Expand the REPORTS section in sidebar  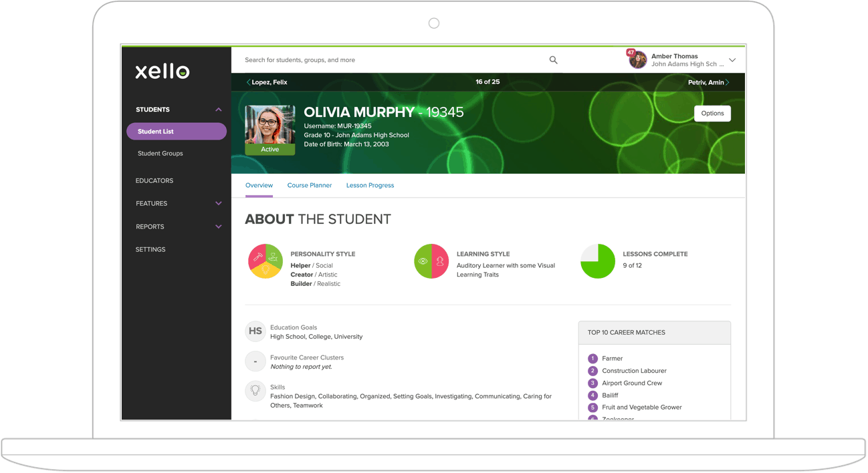(x=218, y=226)
